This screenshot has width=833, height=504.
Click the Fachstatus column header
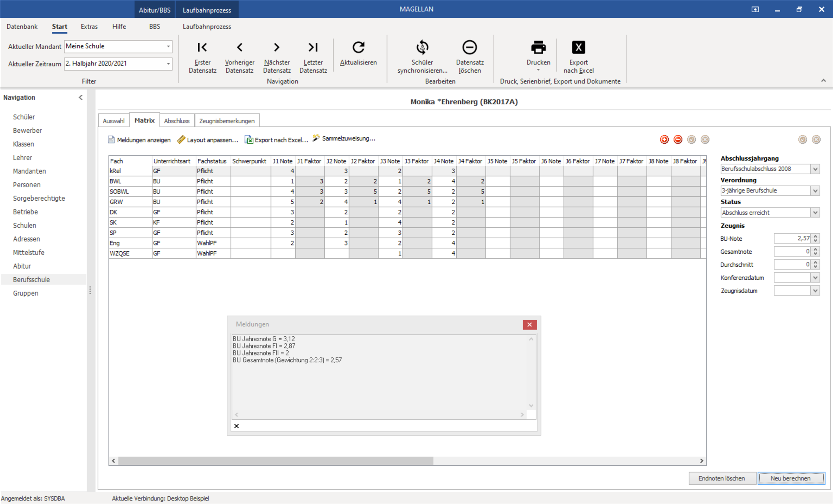[212, 161]
